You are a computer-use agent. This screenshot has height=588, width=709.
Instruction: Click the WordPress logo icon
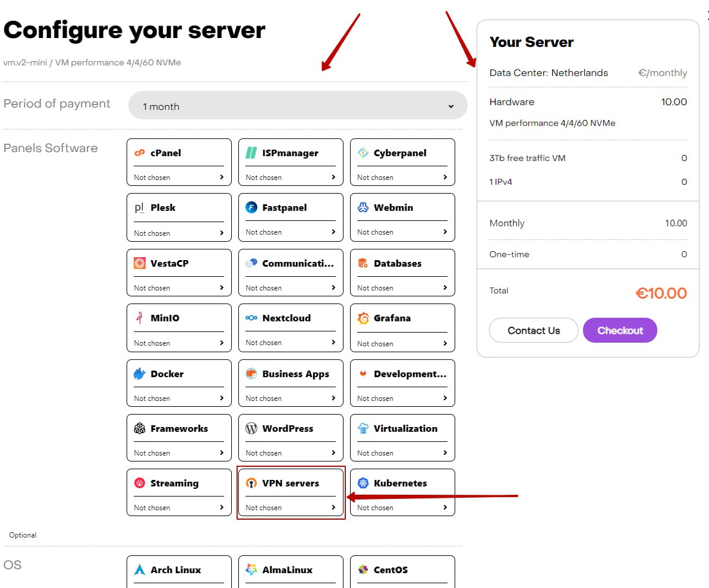(x=251, y=428)
